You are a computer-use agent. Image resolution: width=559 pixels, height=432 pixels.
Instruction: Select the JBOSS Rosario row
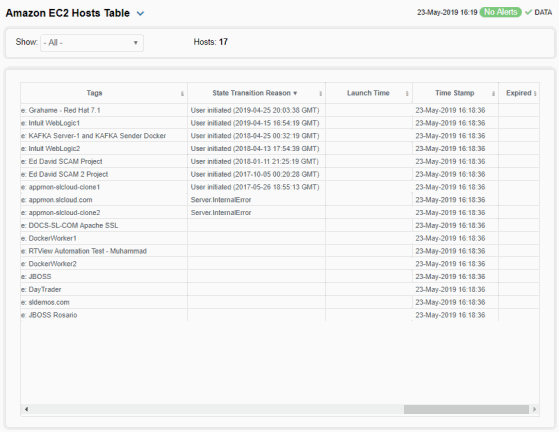280,315
